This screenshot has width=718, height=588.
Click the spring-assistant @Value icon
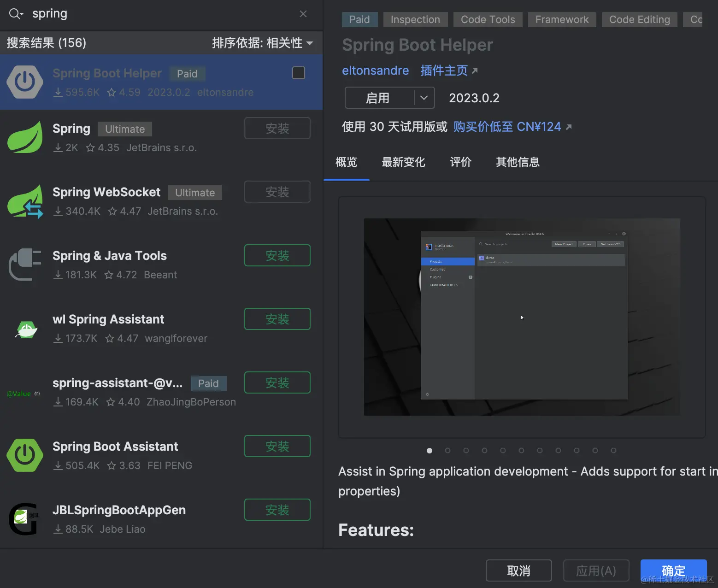pyautogui.click(x=24, y=394)
